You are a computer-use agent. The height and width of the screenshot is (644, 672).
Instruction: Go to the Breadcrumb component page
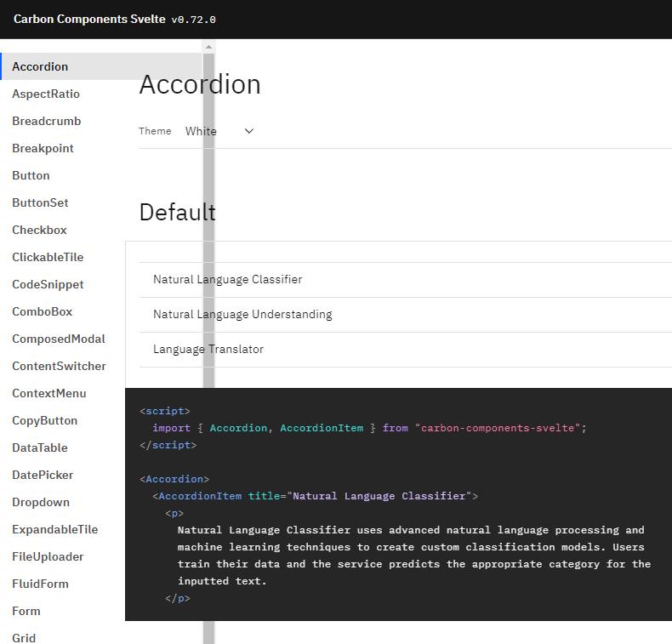point(46,122)
